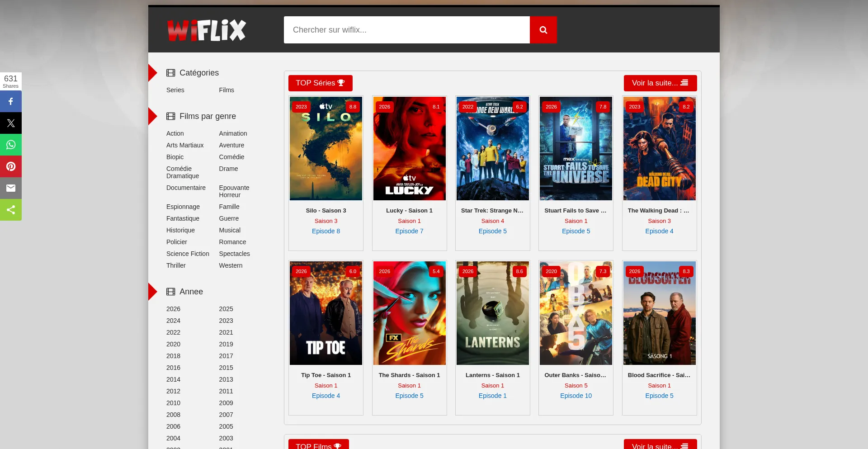This screenshot has height=449, width=868.
Task: Select the Action genre
Action: click(x=175, y=133)
